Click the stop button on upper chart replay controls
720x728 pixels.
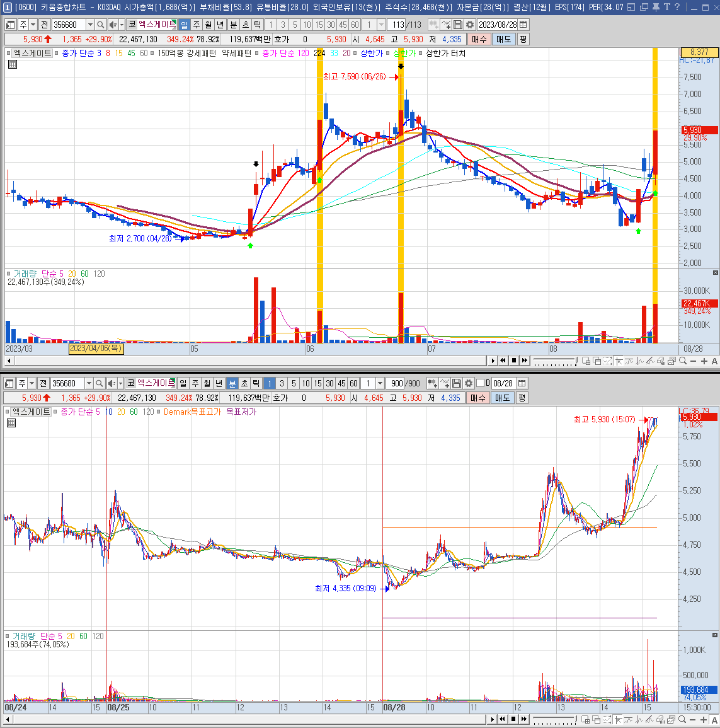click(513, 361)
